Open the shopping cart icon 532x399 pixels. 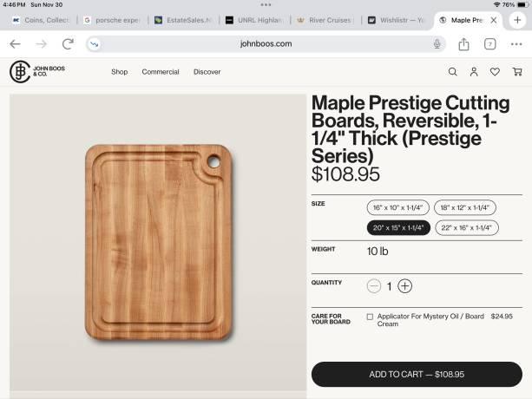[517, 72]
